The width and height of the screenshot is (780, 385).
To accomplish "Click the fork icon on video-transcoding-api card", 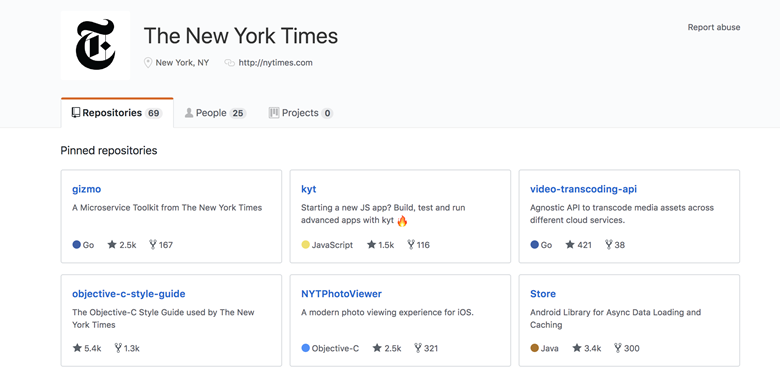I will [x=608, y=245].
